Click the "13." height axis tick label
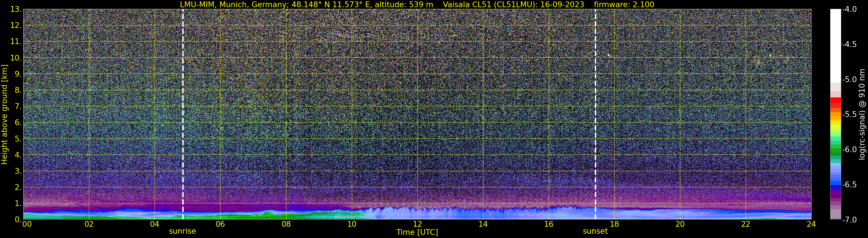Viewport: 868px width, 238px height. (x=16, y=10)
